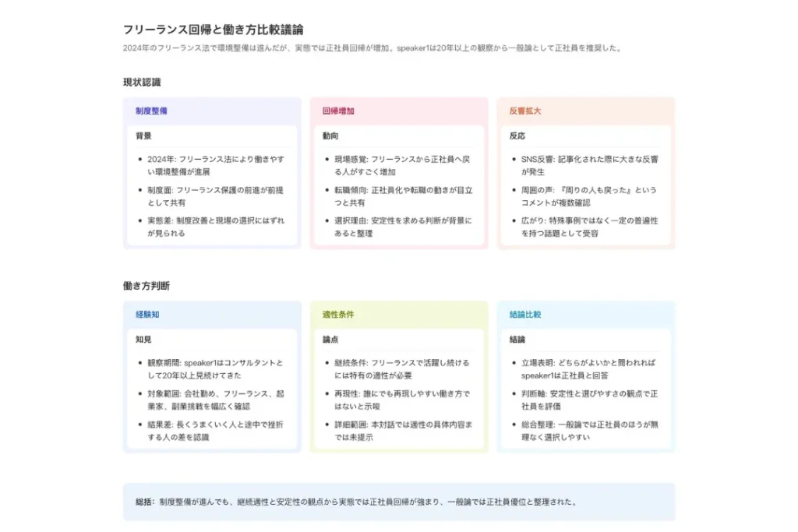Select the 結論 subheading in 結論比較 card
This screenshot has width=798, height=532.
pyautogui.click(x=517, y=340)
